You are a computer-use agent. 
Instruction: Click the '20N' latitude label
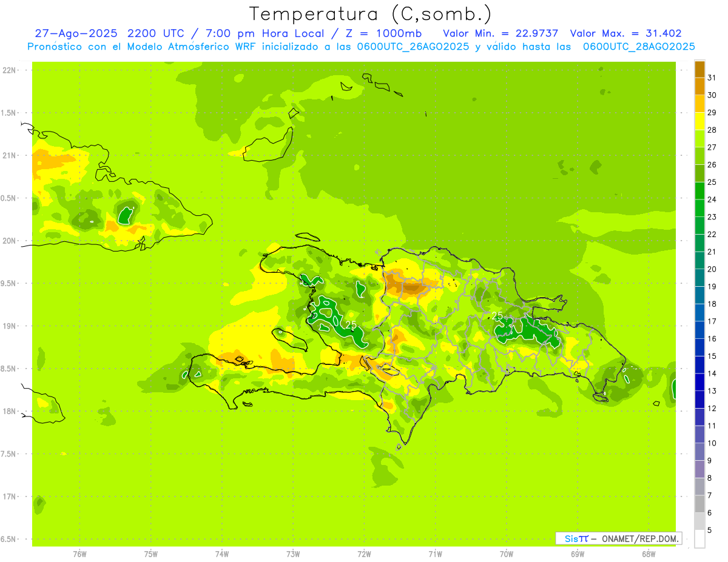click(x=8, y=241)
